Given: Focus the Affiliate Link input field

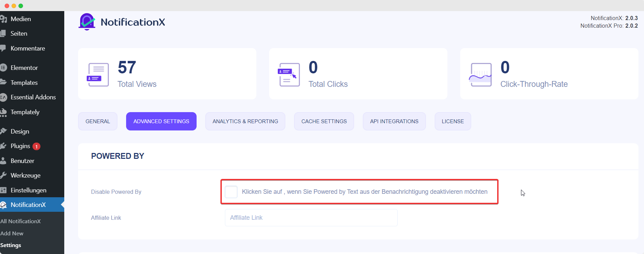Looking at the screenshot, I should pyautogui.click(x=311, y=218).
